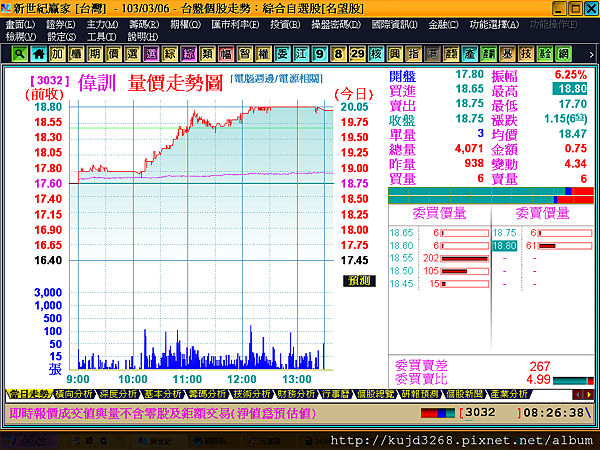Switch to the 籌碼分析 tab
Image resolution: width=600 pixels, height=450 pixels.
[x=207, y=394]
